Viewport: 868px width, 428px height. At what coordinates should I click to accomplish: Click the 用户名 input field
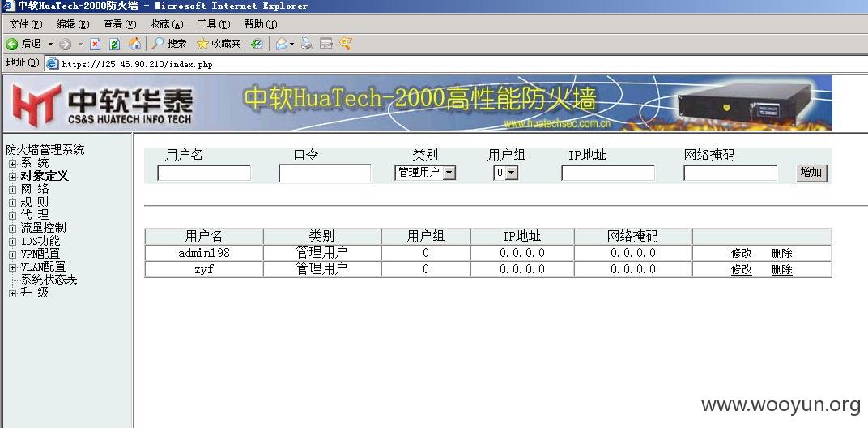pos(204,173)
